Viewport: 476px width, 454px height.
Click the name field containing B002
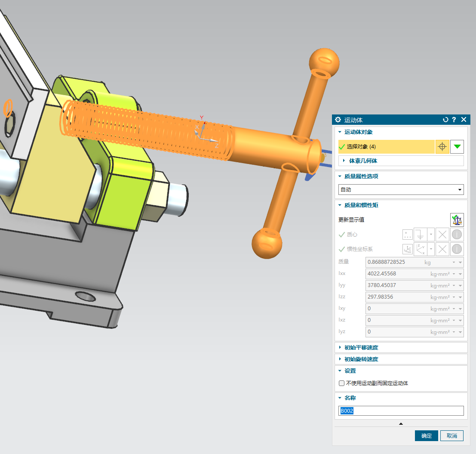coord(401,411)
